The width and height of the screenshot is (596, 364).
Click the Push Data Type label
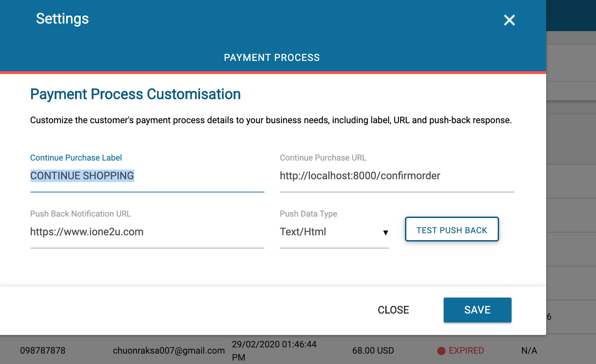click(308, 214)
